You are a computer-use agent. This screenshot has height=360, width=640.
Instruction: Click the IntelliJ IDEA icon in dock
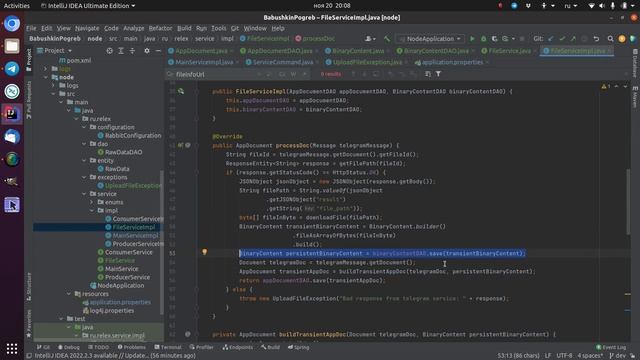12,114
